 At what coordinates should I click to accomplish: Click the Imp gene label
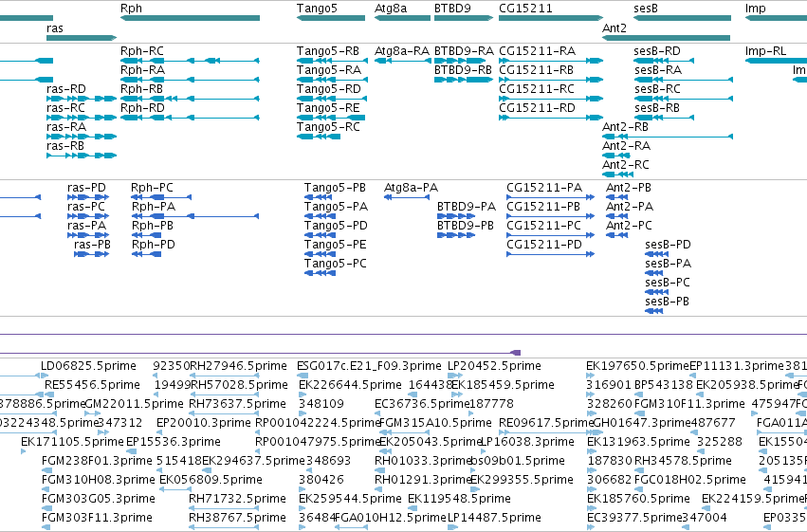click(x=756, y=9)
